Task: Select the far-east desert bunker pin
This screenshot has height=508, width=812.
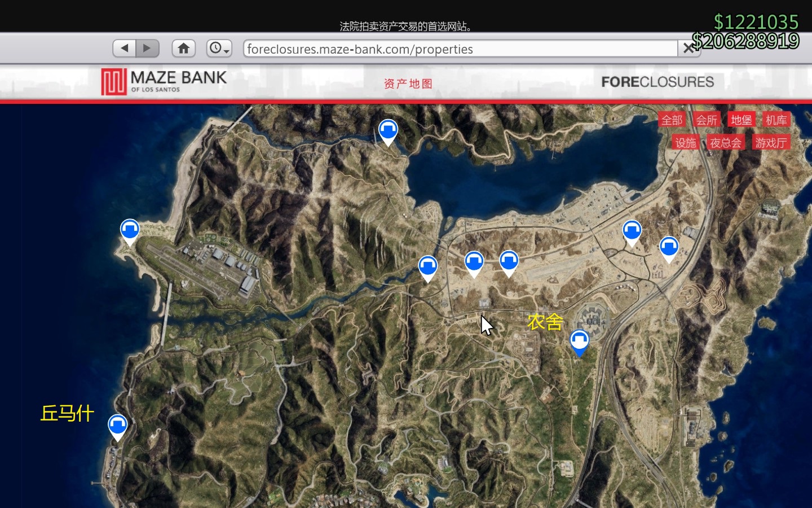Action: tap(669, 248)
